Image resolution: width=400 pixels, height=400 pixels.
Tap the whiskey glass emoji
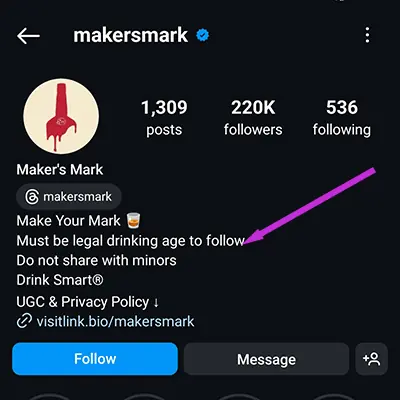(x=134, y=221)
